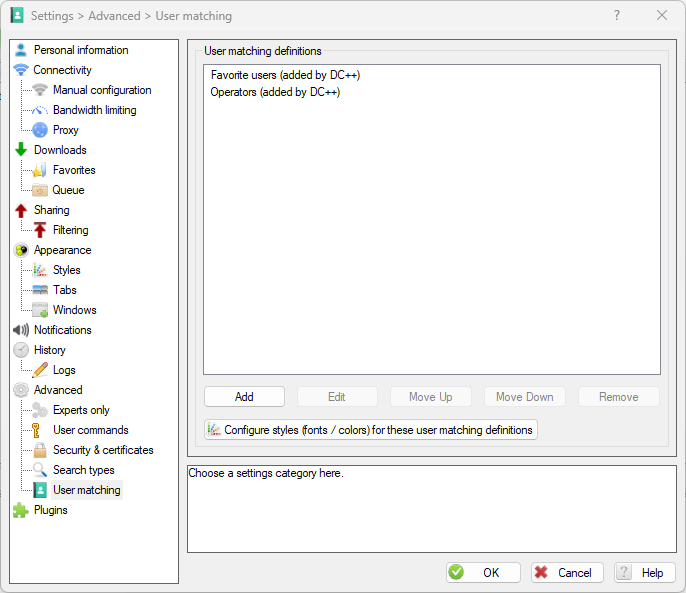Click the question mark title bar help
686x593 pixels.
(617, 15)
